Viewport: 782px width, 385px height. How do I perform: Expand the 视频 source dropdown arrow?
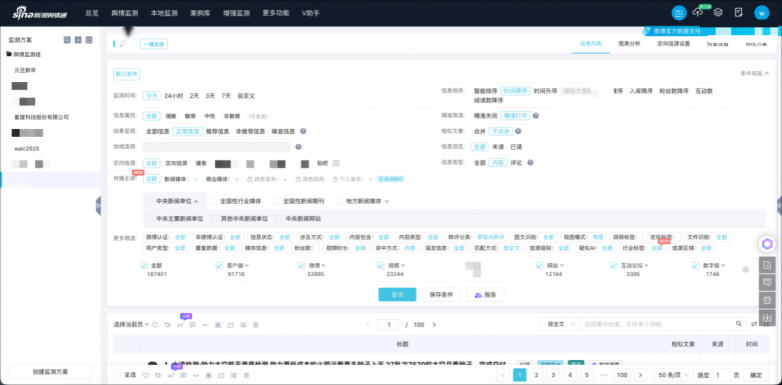click(403, 266)
